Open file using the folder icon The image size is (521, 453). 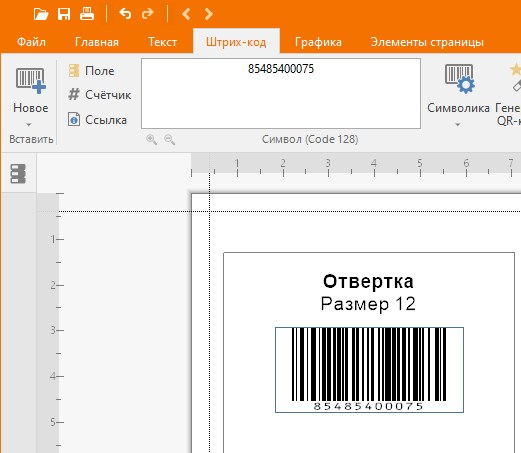41,14
